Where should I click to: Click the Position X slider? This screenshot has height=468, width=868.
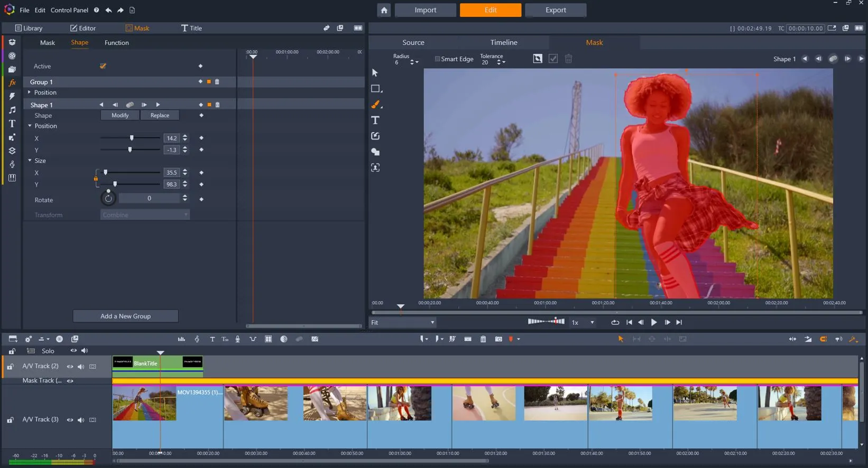pos(132,138)
